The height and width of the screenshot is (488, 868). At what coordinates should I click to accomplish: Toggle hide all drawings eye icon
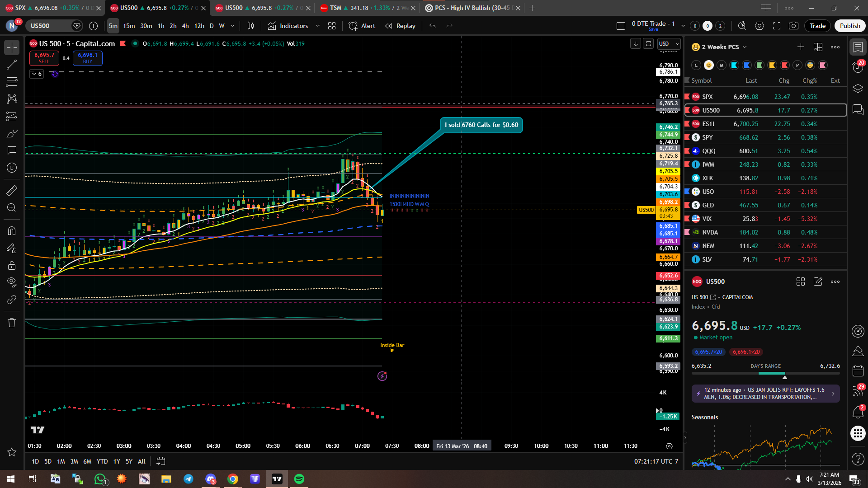pyautogui.click(x=12, y=282)
